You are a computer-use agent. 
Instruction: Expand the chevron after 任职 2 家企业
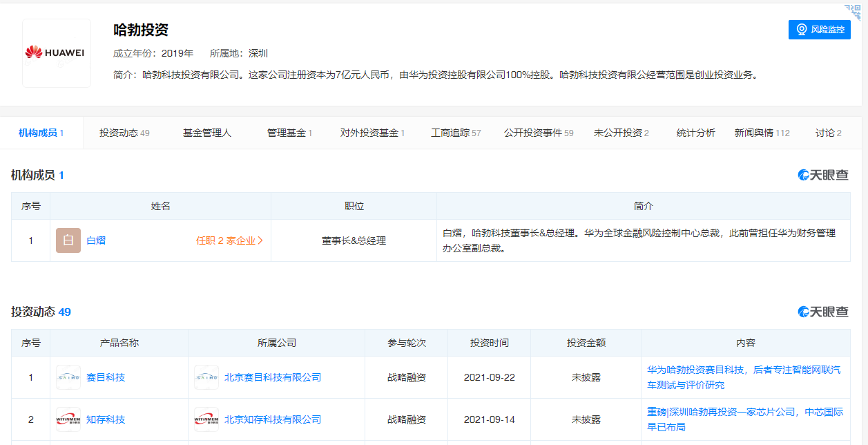click(260, 240)
